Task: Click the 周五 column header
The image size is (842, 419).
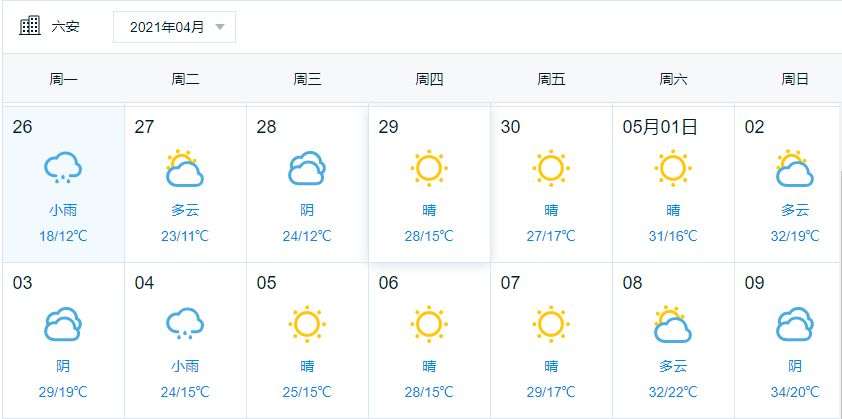Action: pos(551,80)
